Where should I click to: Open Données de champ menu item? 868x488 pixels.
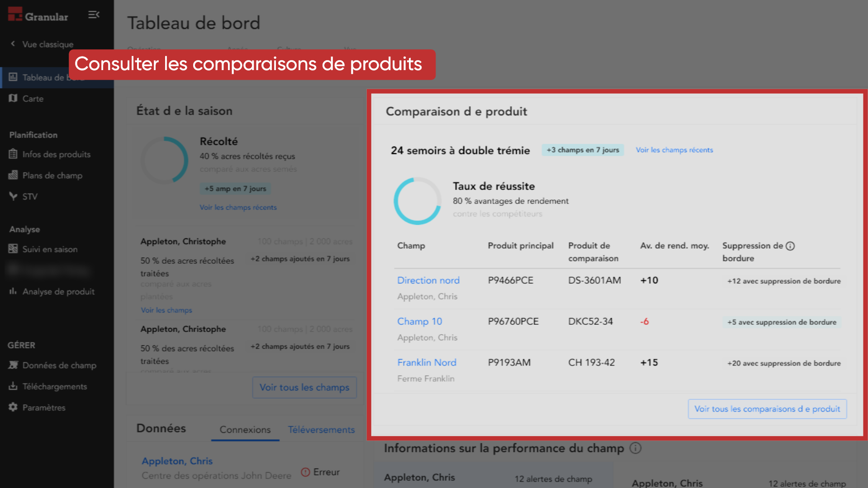(59, 365)
